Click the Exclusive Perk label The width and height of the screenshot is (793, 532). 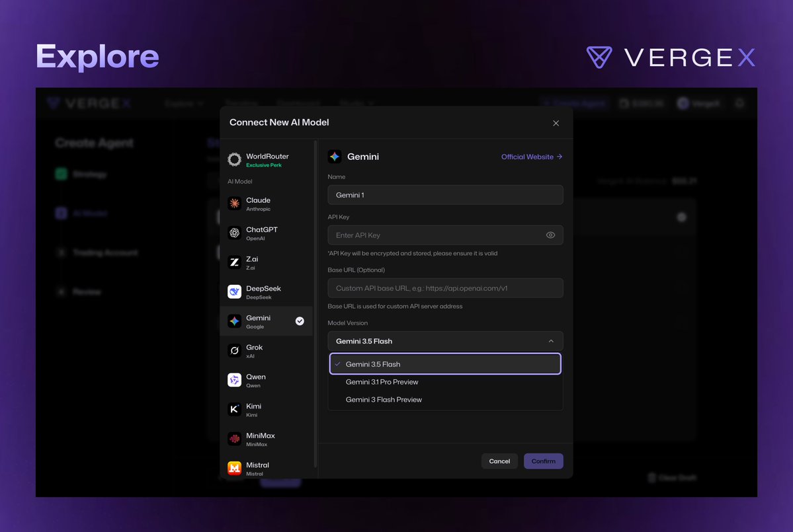263,165
